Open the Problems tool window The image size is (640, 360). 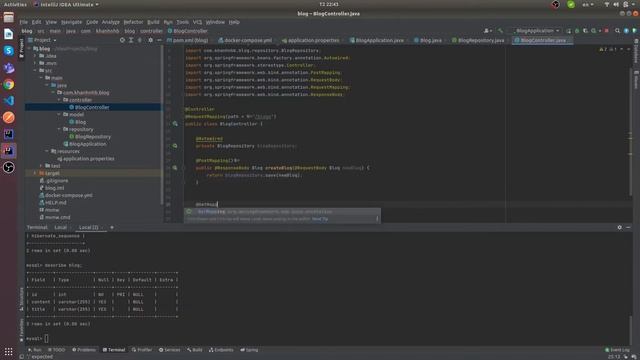coord(84,350)
